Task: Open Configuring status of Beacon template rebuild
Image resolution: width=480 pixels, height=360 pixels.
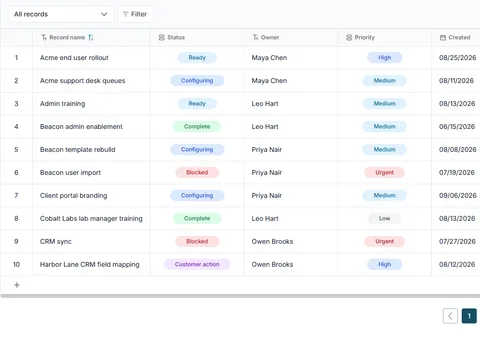Action: click(x=197, y=150)
